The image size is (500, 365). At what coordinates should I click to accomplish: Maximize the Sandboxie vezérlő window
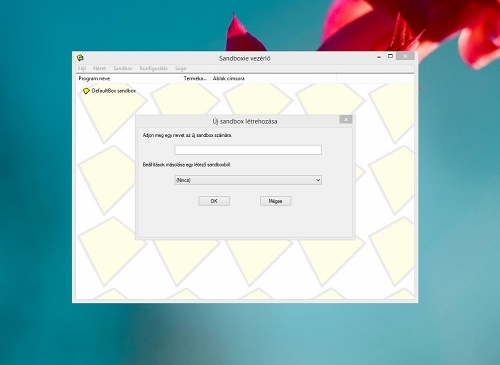390,56
